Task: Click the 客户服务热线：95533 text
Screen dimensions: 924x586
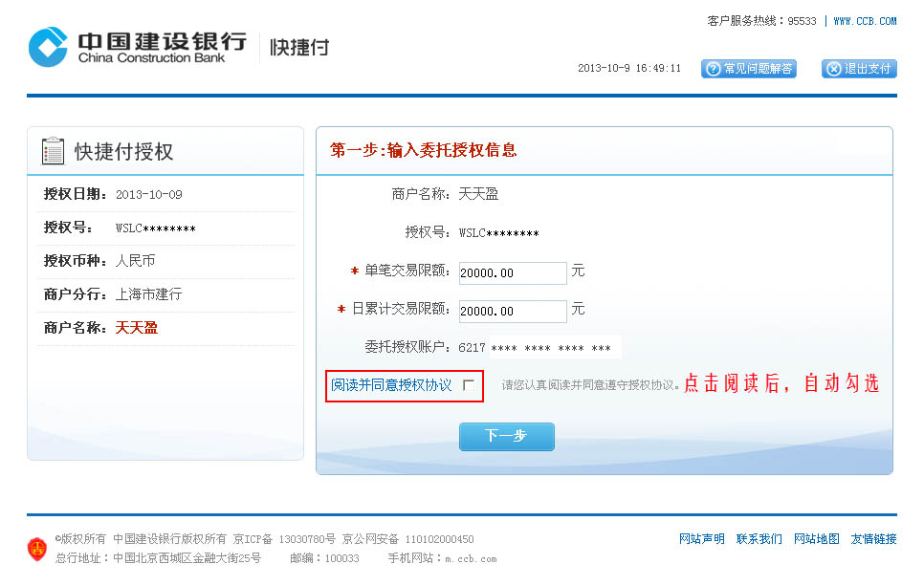Action: [x=762, y=21]
